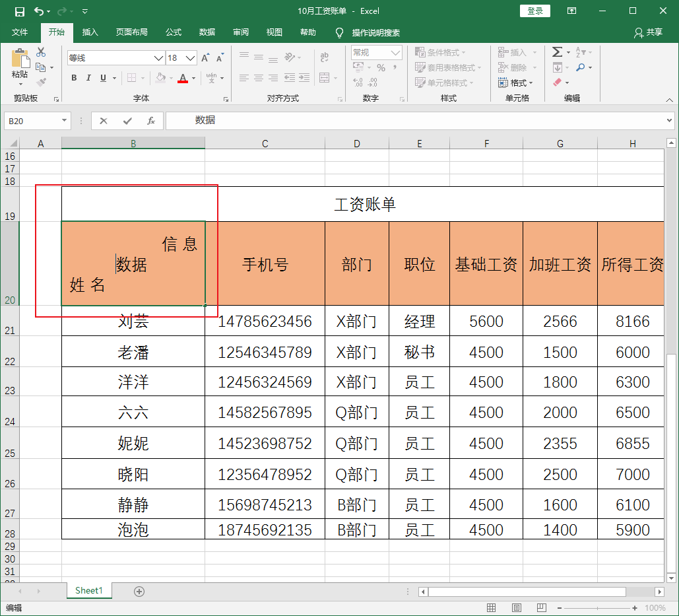Switch to the 插入 ribbon tab
The height and width of the screenshot is (616, 679).
click(90, 32)
